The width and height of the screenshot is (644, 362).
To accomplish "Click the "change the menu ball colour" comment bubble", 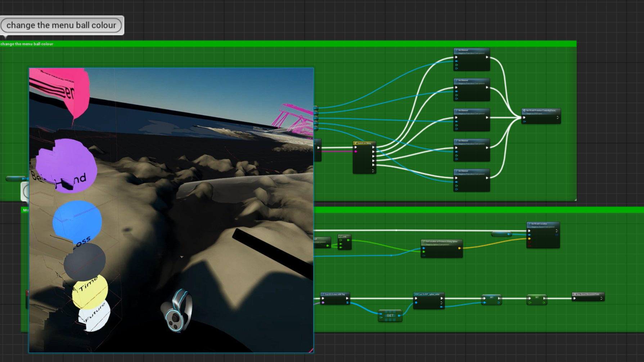I will (62, 25).
